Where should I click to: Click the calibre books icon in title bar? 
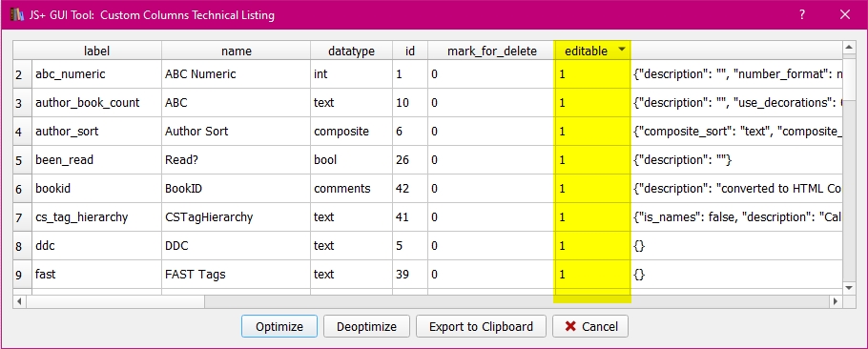17,15
